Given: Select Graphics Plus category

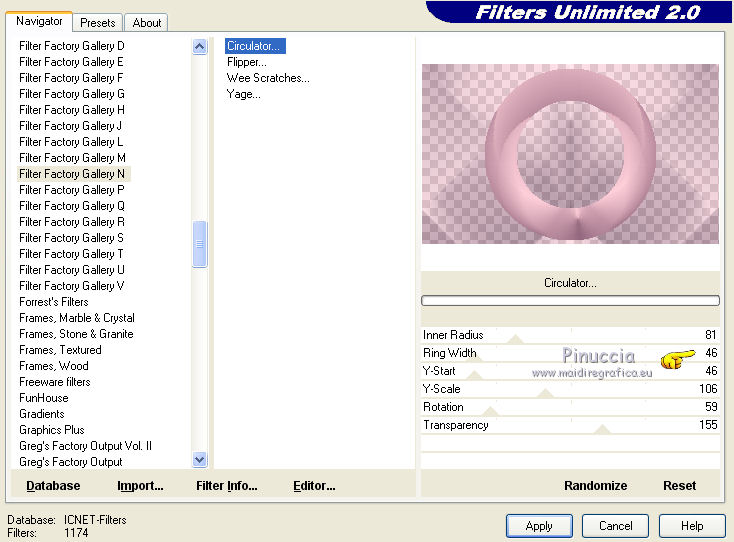Looking at the screenshot, I should (51, 430).
